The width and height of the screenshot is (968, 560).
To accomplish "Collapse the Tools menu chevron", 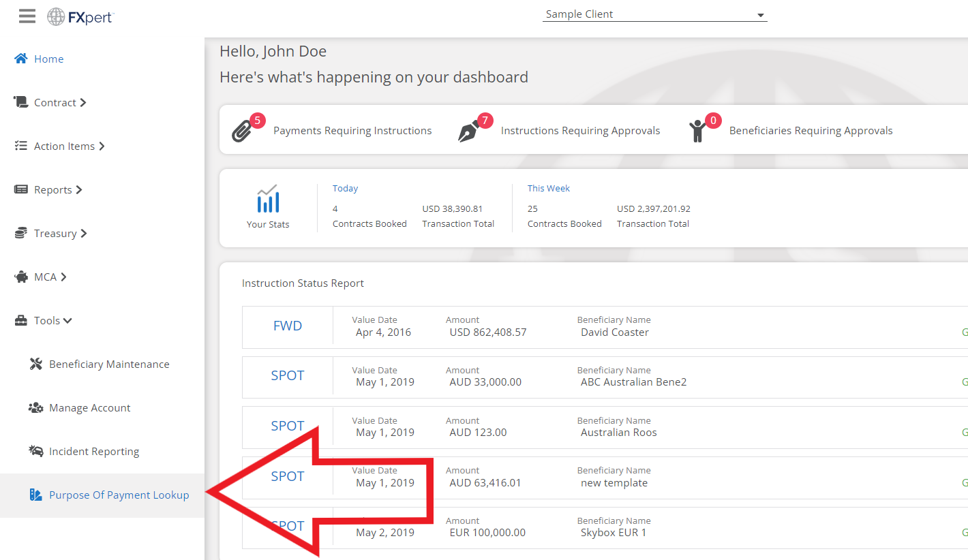I will click(67, 320).
